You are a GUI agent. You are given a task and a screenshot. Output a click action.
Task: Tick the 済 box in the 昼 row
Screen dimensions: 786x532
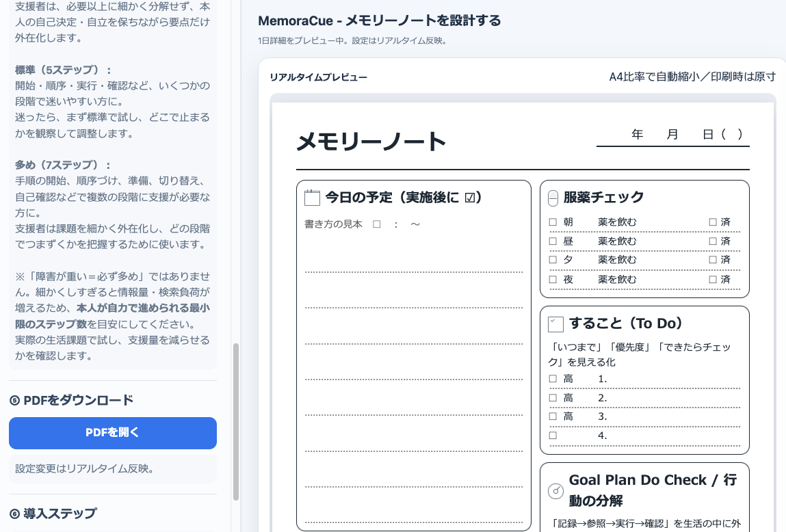tap(713, 241)
